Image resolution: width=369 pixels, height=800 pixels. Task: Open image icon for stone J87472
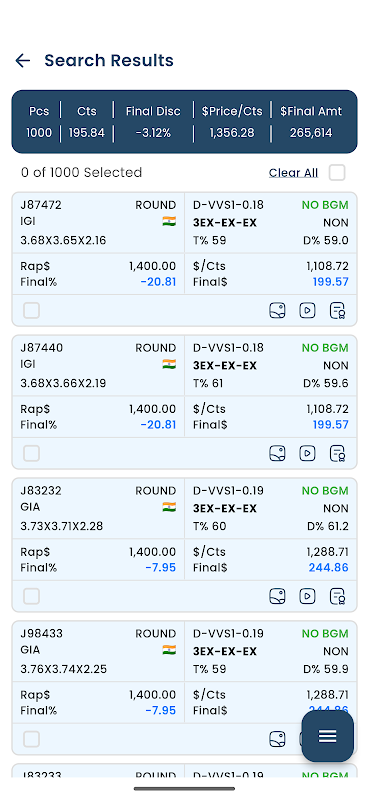pyautogui.click(x=277, y=310)
